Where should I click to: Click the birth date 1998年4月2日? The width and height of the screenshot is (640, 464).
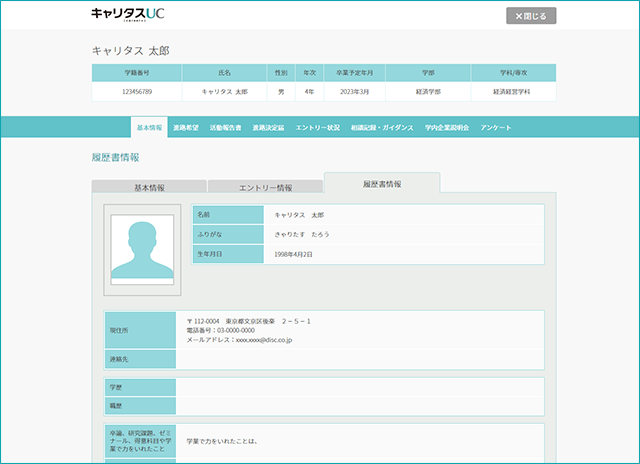(293, 254)
